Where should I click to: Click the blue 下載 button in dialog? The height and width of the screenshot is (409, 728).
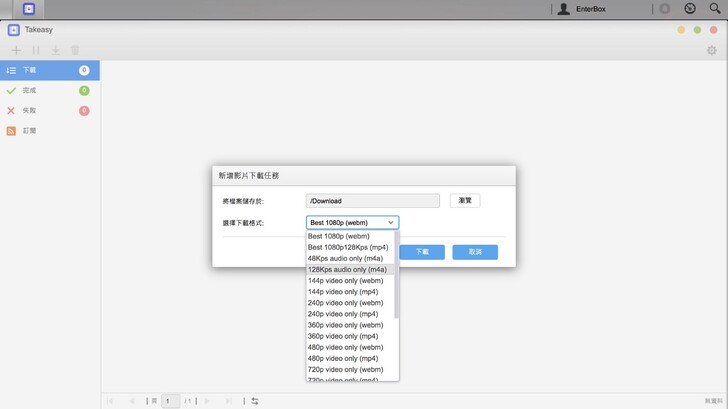(x=422, y=252)
